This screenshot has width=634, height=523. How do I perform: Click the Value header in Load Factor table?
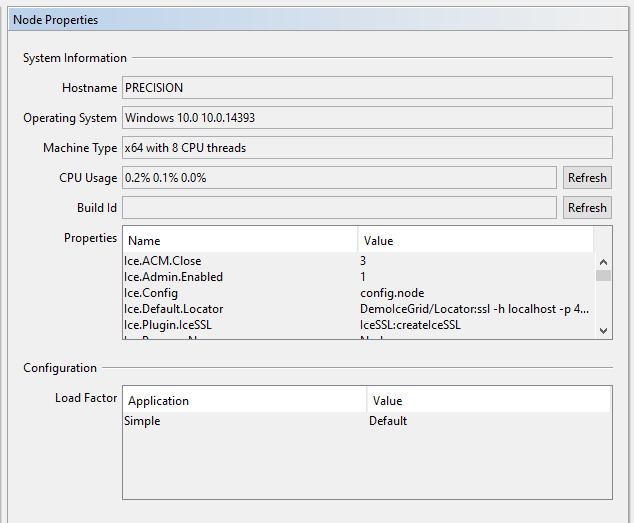click(488, 400)
